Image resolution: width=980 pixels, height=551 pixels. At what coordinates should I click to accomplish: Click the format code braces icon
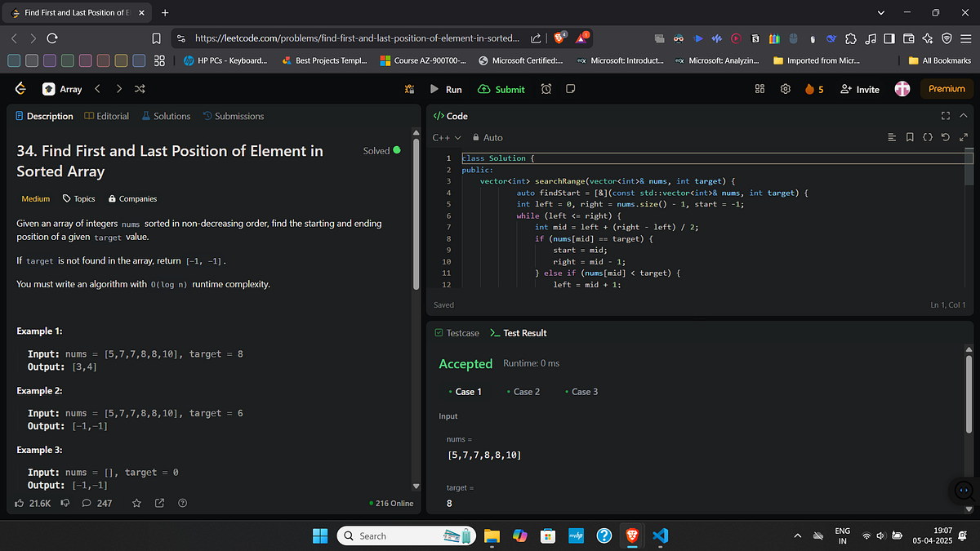(x=928, y=137)
